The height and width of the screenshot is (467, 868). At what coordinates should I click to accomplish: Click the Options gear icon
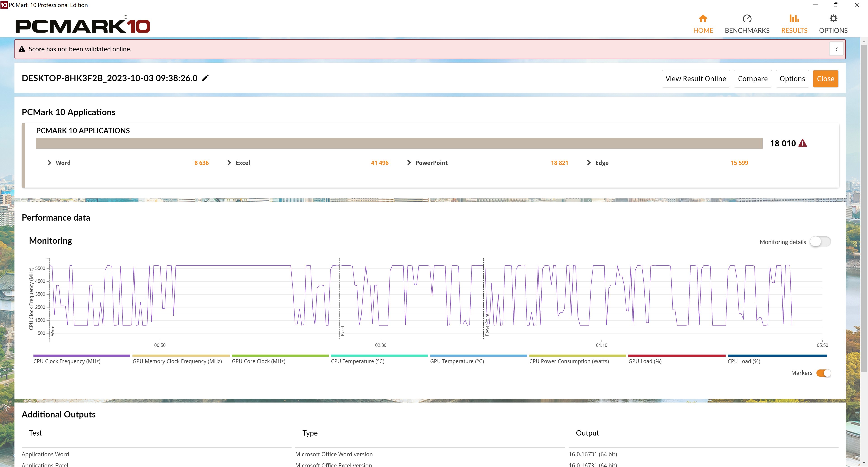pos(833,18)
